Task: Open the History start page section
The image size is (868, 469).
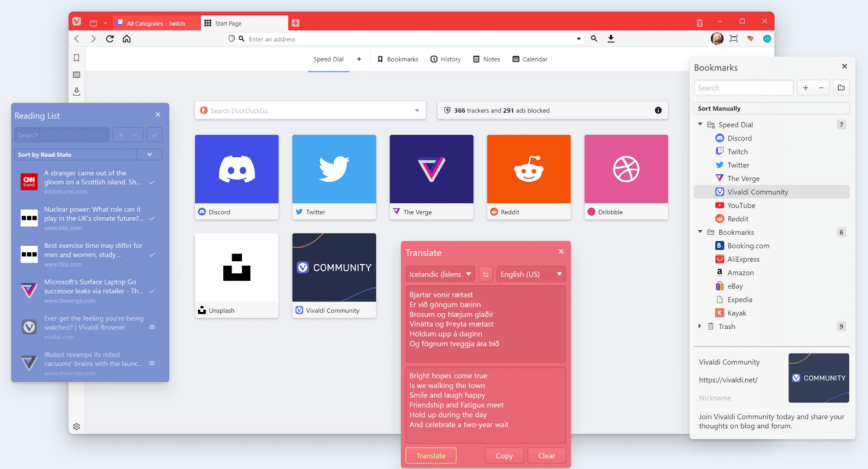Action: click(x=445, y=60)
